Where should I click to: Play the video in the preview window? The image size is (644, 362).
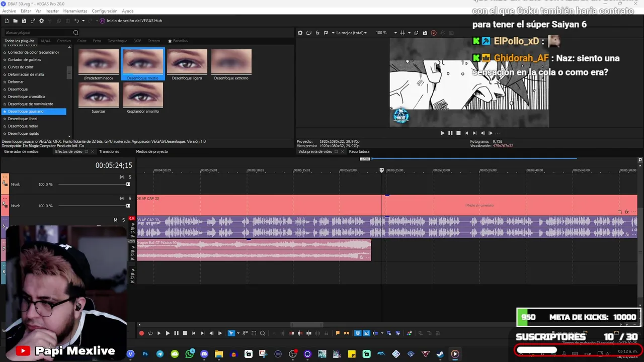(442, 133)
